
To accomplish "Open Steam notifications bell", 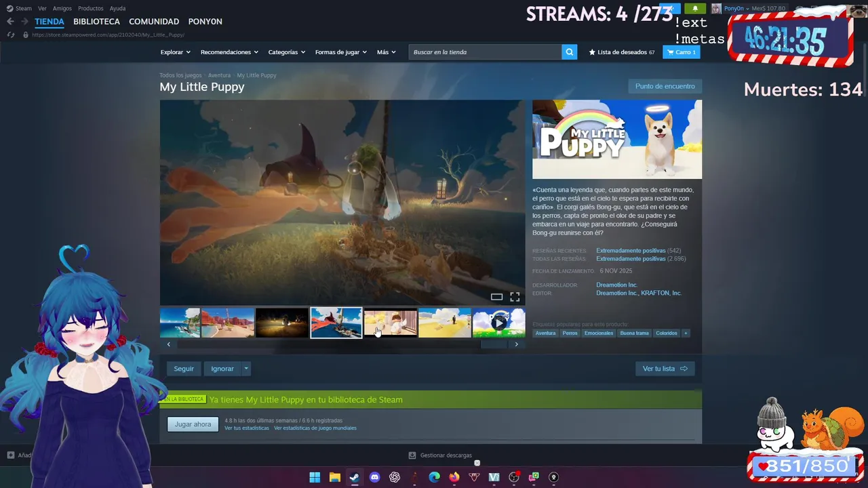I will (695, 8).
